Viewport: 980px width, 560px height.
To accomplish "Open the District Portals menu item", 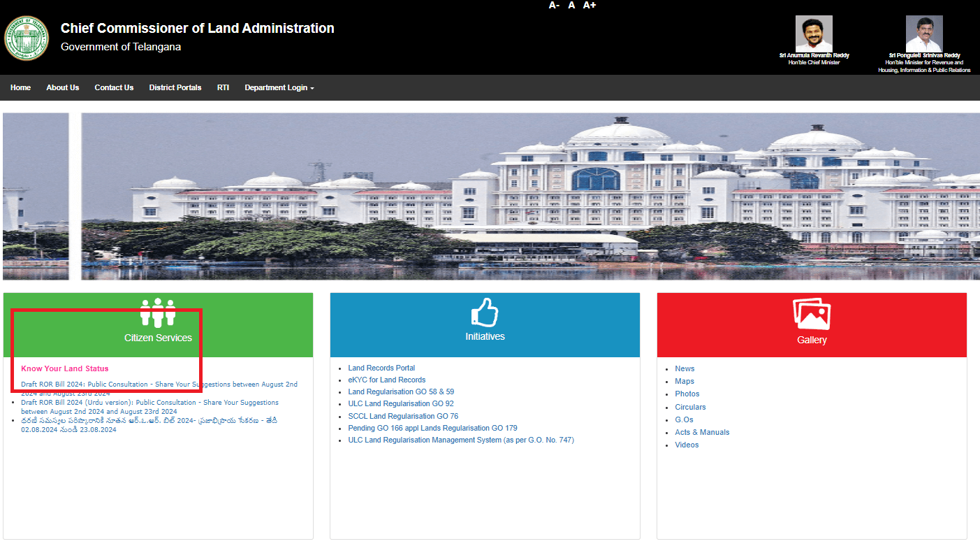I will point(175,88).
